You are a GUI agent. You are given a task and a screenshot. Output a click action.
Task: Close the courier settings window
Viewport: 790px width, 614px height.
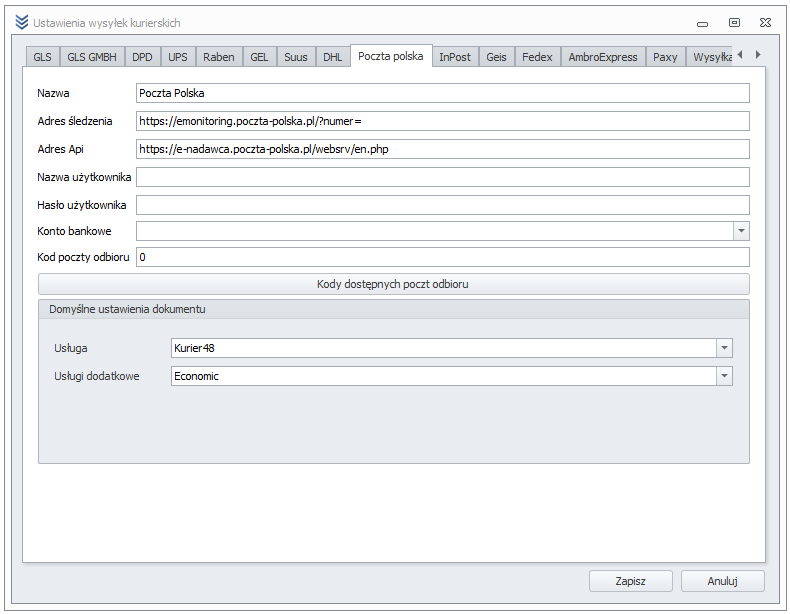[765, 23]
